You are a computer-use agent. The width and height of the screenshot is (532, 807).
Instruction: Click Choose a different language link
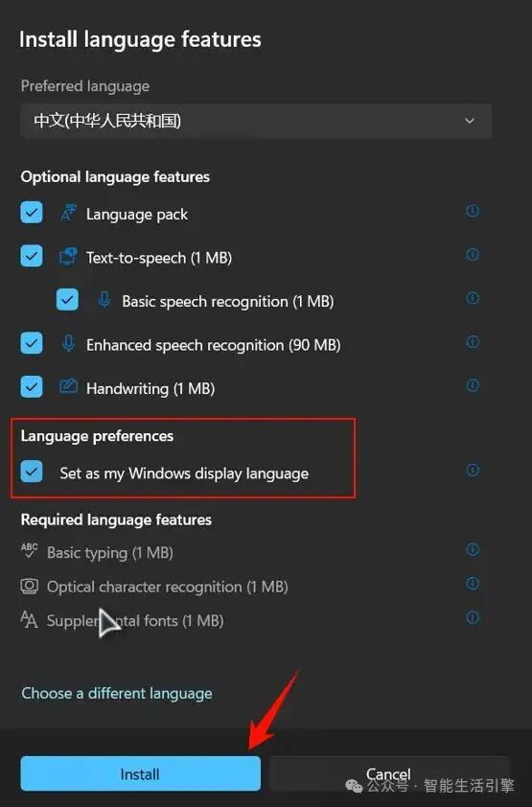tap(117, 693)
